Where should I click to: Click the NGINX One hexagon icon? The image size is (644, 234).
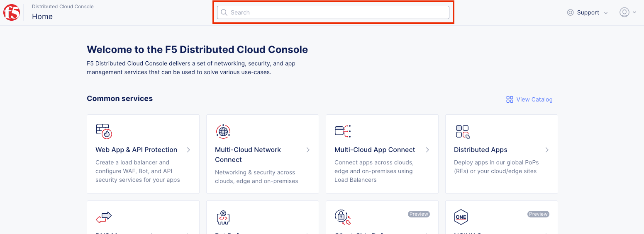pyautogui.click(x=461, y=217)
